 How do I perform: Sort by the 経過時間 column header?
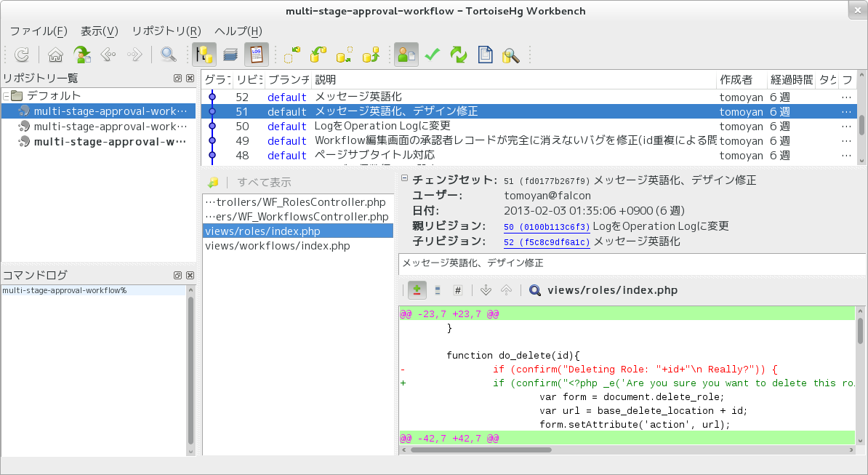click(x=792, y=80)
